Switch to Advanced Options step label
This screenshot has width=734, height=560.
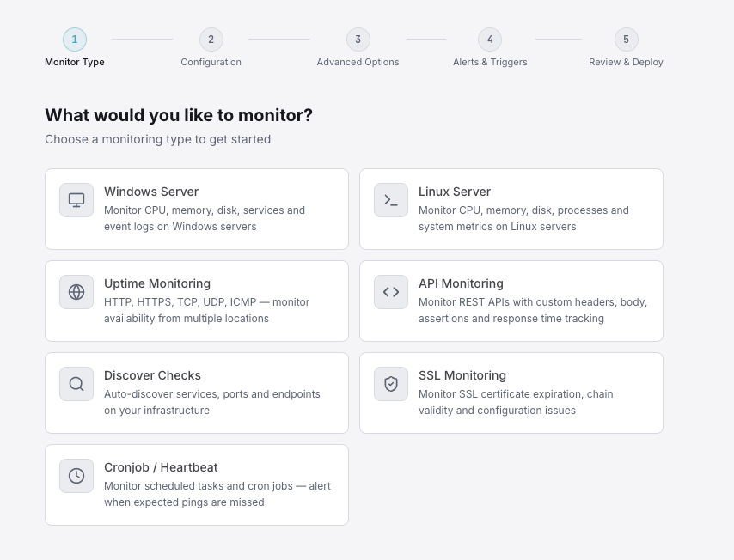coord(358,62)
